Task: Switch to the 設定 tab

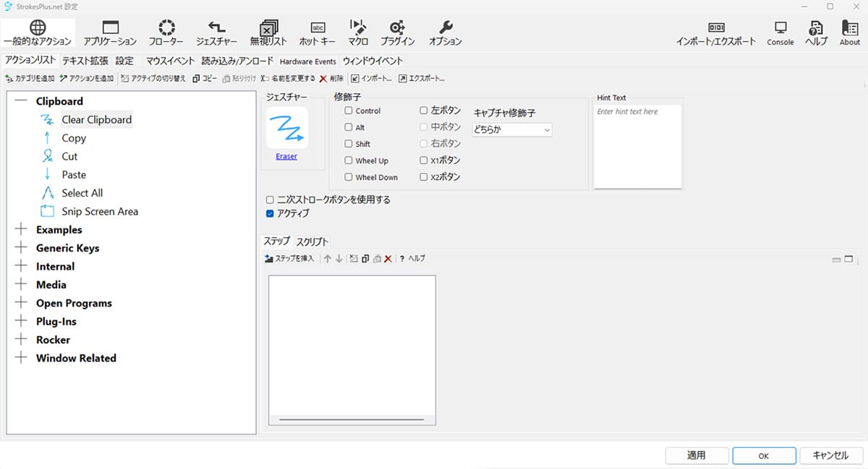Action: [124, 61]
